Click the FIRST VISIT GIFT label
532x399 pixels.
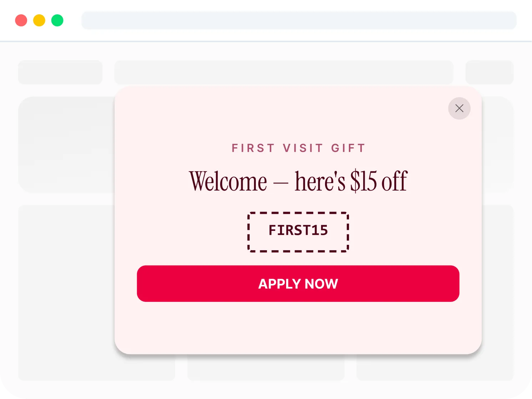298,148
